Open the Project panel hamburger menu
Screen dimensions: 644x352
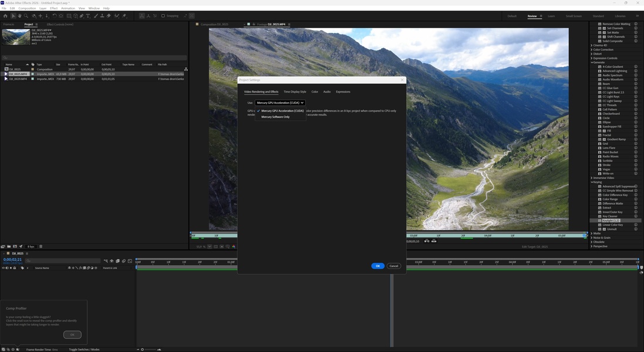tap(36, 24)
